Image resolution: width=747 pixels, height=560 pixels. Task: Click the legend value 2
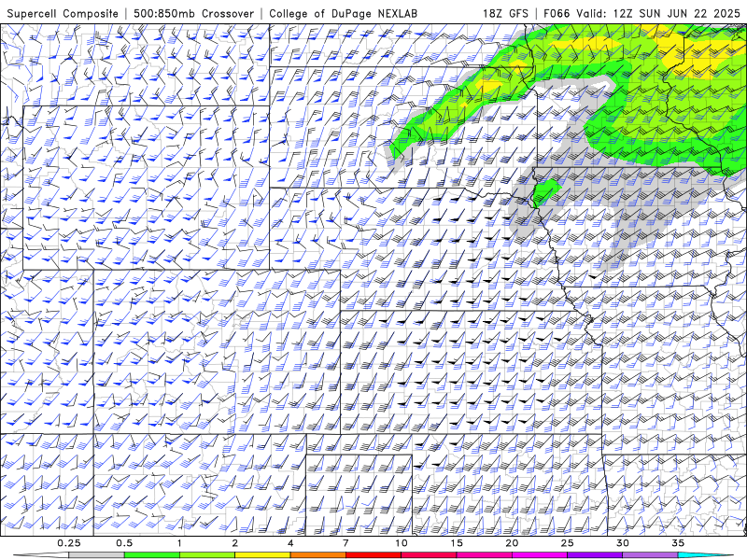[235, 543]
